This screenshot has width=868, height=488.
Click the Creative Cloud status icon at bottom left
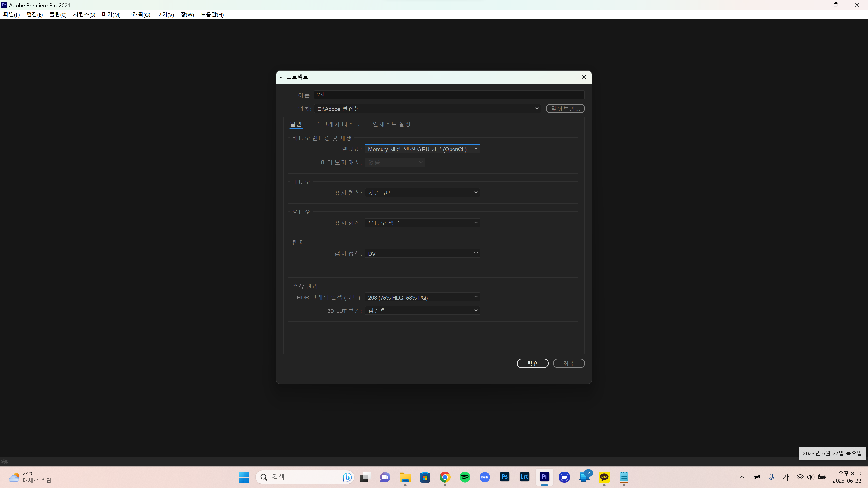pos(4,461)
